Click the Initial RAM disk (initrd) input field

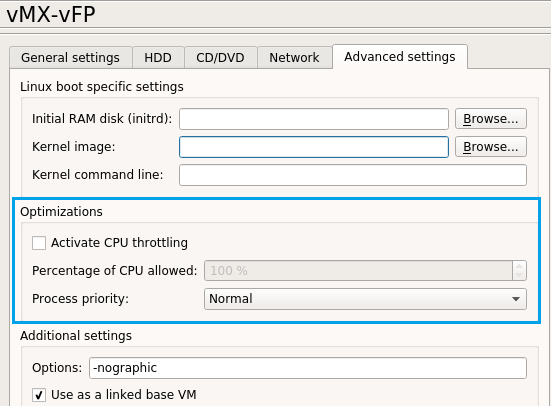[x=314, y=119]
